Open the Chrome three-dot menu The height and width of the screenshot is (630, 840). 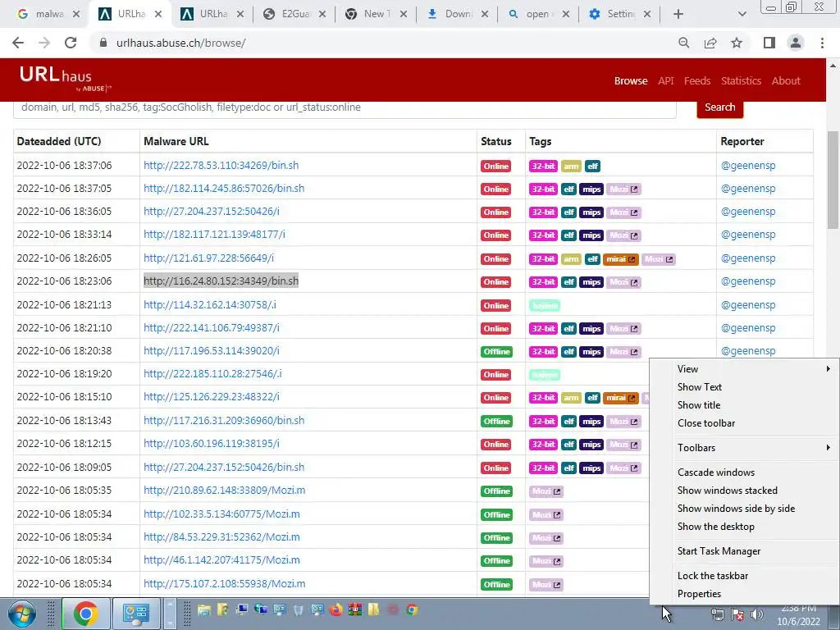tap(822, 43)
